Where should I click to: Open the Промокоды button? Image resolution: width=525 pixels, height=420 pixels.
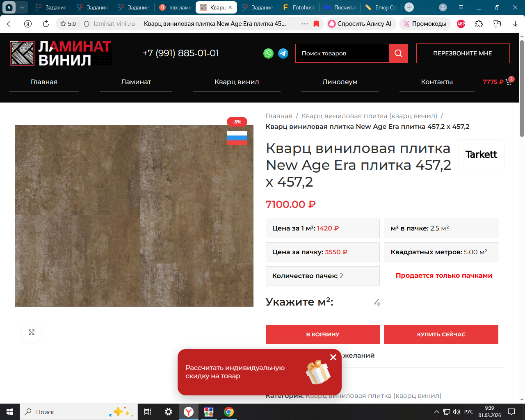point(425,24)
